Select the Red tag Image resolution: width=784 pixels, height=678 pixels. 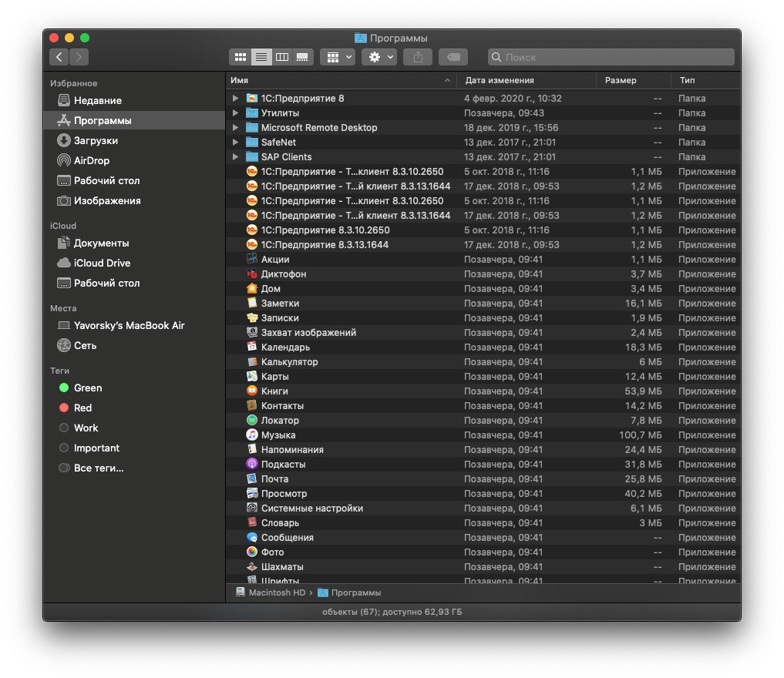pos(133,408)
